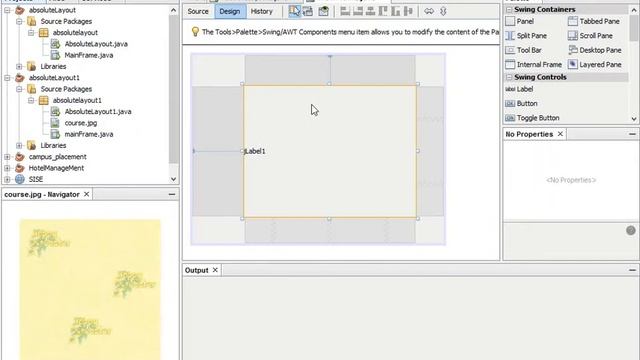
Task: Center components vertically icon
Action: pos(408,11)
